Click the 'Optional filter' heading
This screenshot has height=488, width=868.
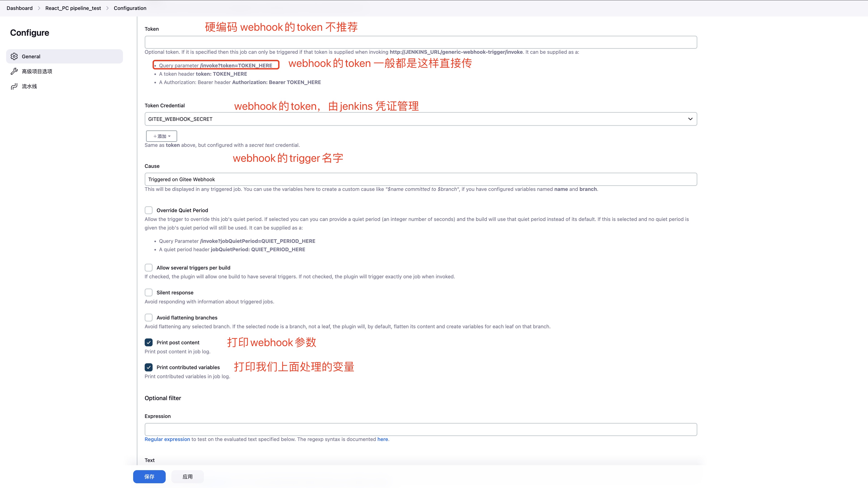(x=163, y=398)
